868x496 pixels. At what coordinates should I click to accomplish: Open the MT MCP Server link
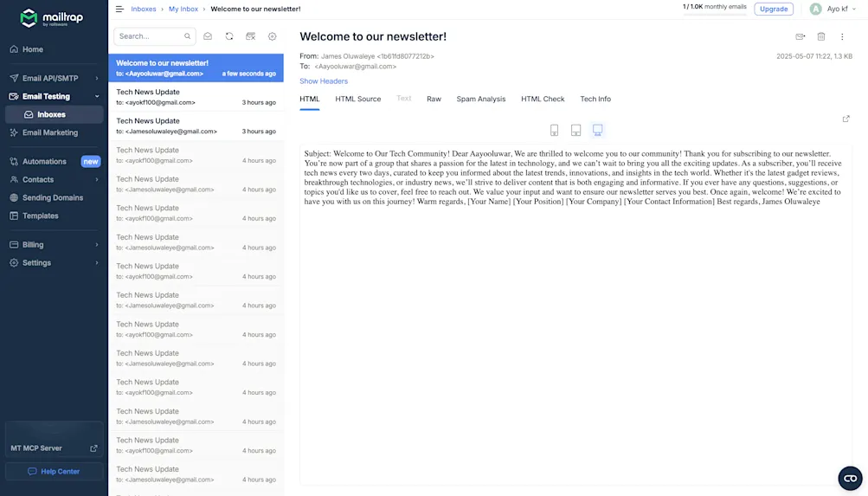pos(54,448)
